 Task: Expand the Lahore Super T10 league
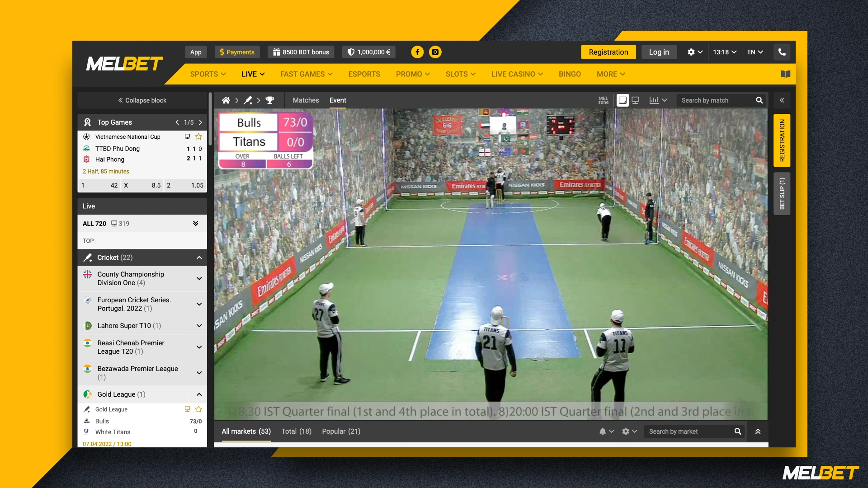click(199, 326)
